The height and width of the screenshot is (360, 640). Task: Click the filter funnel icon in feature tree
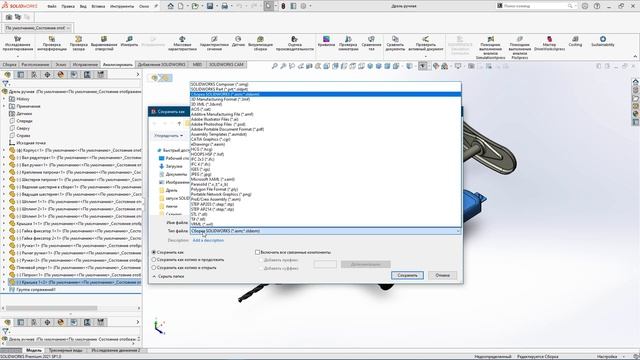pyautogui.click(x=5, y=84)
